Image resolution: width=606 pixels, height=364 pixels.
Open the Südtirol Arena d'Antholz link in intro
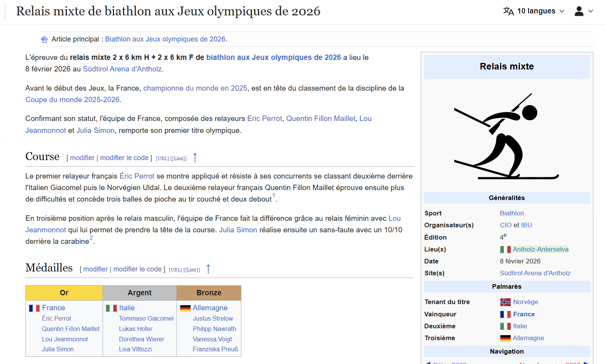pos(122,69)
